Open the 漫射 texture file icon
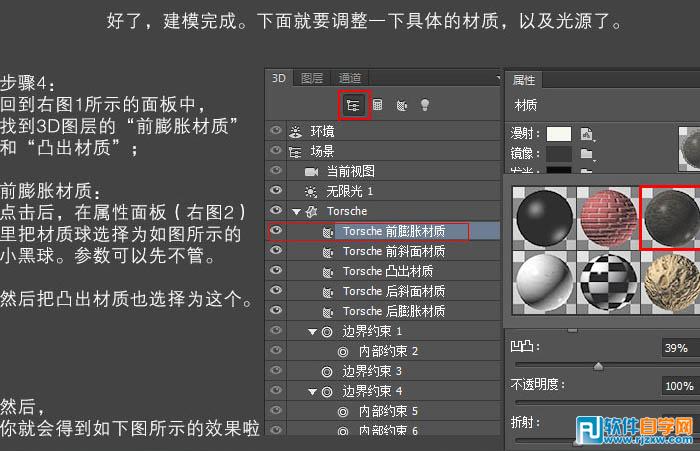The height and width of the screenshot is (451, 700). click(587, 134)
